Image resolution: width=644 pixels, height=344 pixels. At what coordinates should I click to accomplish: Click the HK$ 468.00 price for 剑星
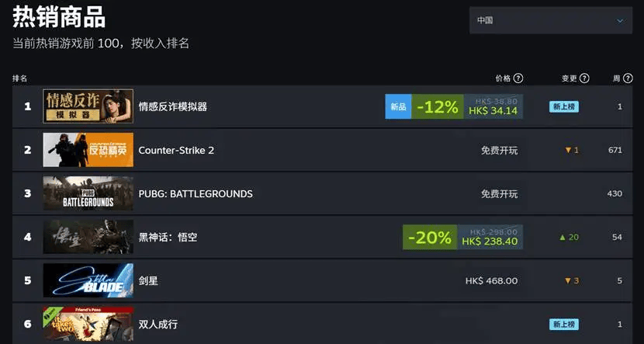tap(491, 280)
